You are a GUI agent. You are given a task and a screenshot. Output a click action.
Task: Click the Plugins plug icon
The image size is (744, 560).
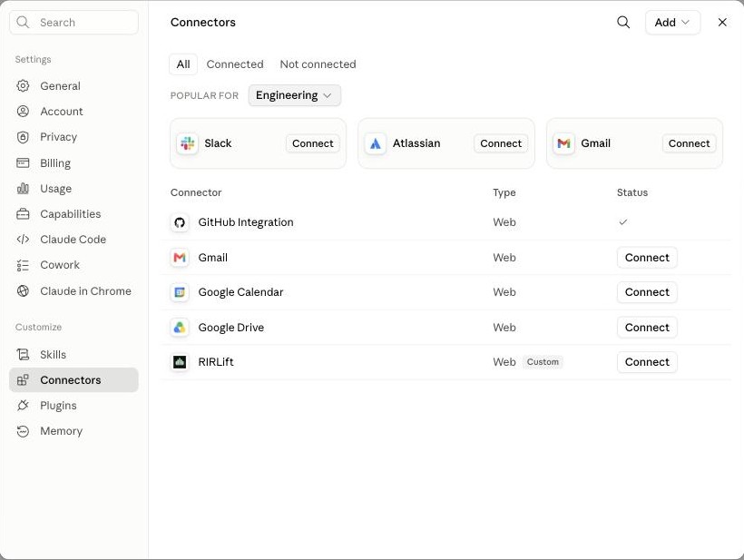coord(23,406)
